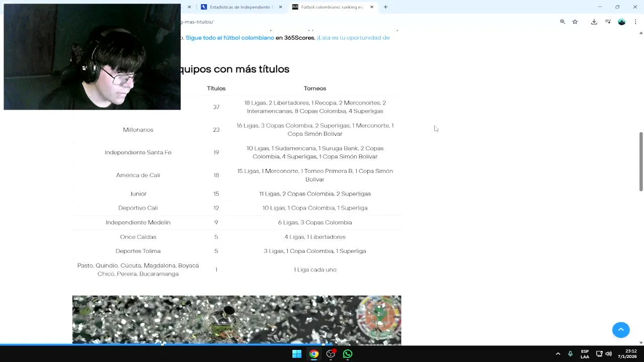
Task: Click the webcam overlay video
Action: (92, 57)
